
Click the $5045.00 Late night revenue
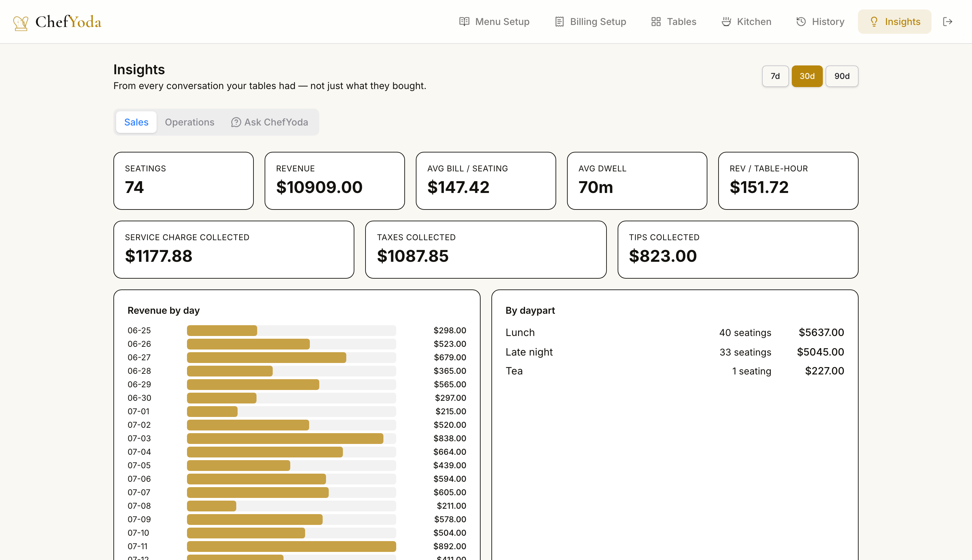[x=820, y=352]
